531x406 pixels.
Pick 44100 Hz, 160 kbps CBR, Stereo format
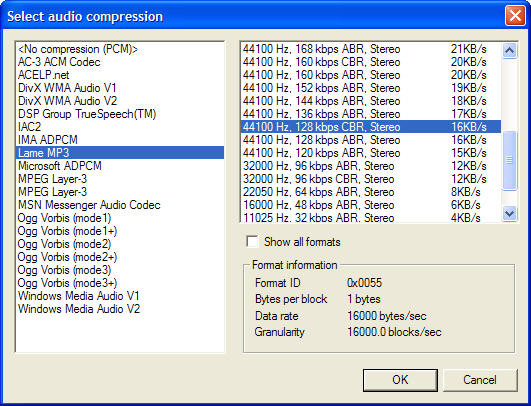371,62
